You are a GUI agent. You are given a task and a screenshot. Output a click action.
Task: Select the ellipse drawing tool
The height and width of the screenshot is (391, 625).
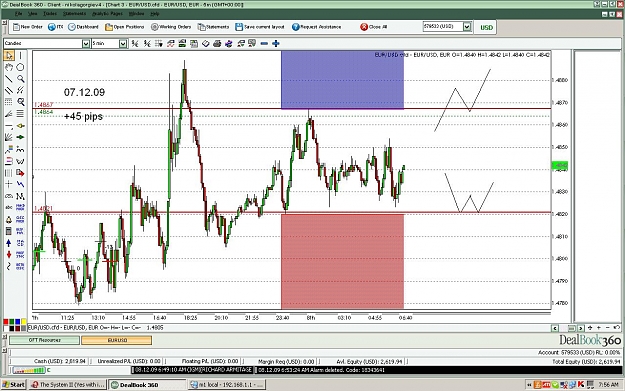point(20,67)
